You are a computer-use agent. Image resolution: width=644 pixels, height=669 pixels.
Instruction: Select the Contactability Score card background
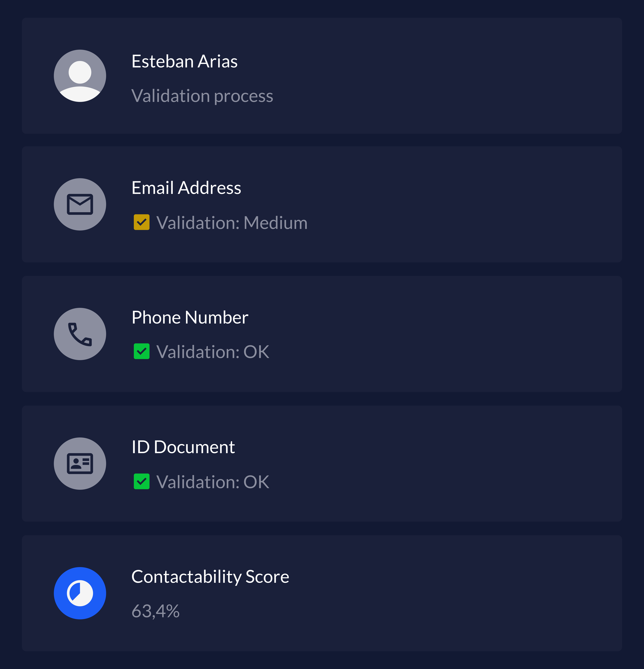pyautogui.click(x=444, y=593)
